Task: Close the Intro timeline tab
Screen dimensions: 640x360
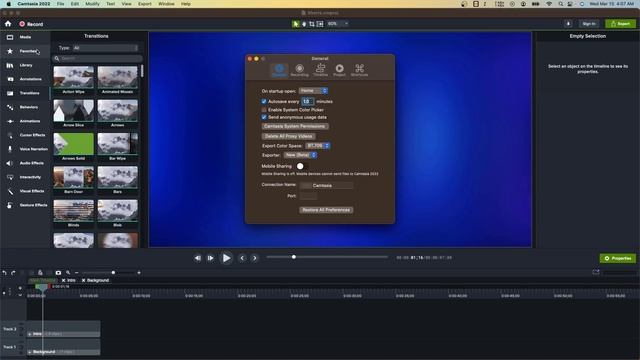Action: (63, 280)
